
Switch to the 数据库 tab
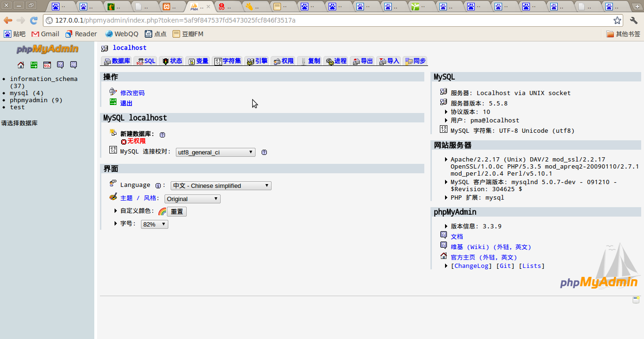[x=117, y=61]
